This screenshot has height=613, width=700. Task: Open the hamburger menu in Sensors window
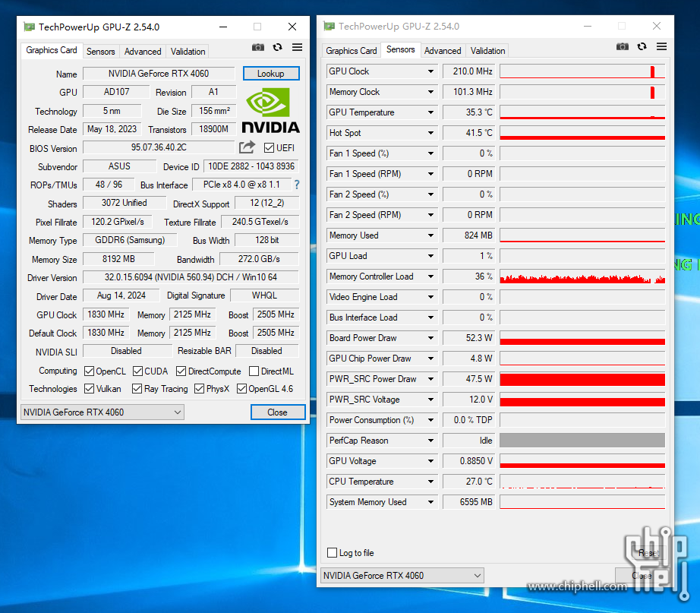[661, 46]
